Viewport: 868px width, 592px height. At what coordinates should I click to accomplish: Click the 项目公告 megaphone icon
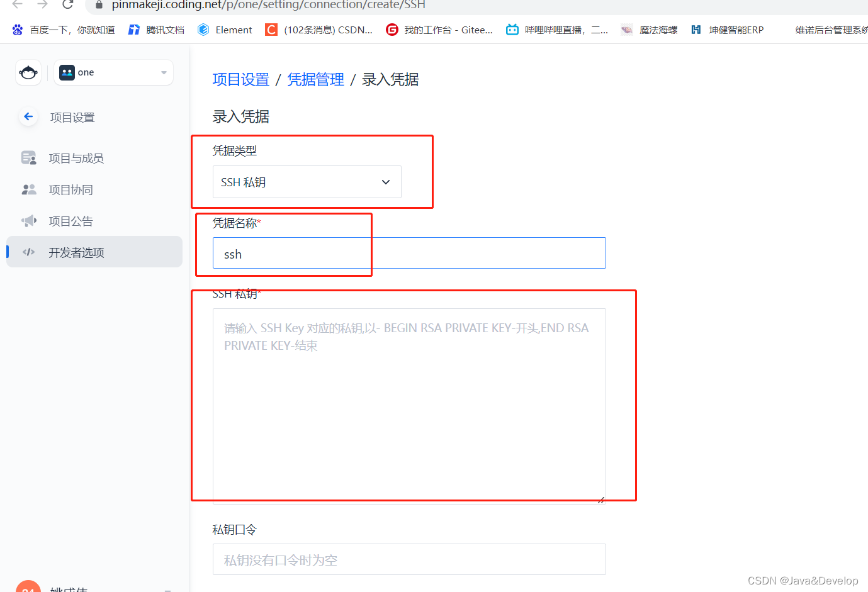(x=29, y=221)
